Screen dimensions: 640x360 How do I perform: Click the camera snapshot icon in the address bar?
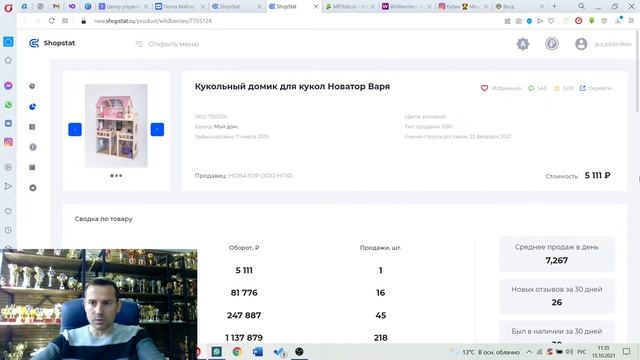pyautogui.click(x=518, y=21)
